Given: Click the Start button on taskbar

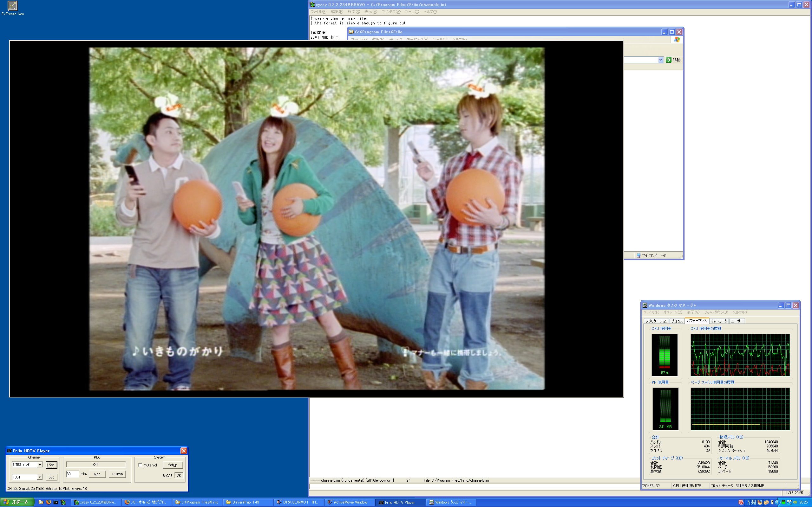Looking at the screenshot, I should click(17, 502).
